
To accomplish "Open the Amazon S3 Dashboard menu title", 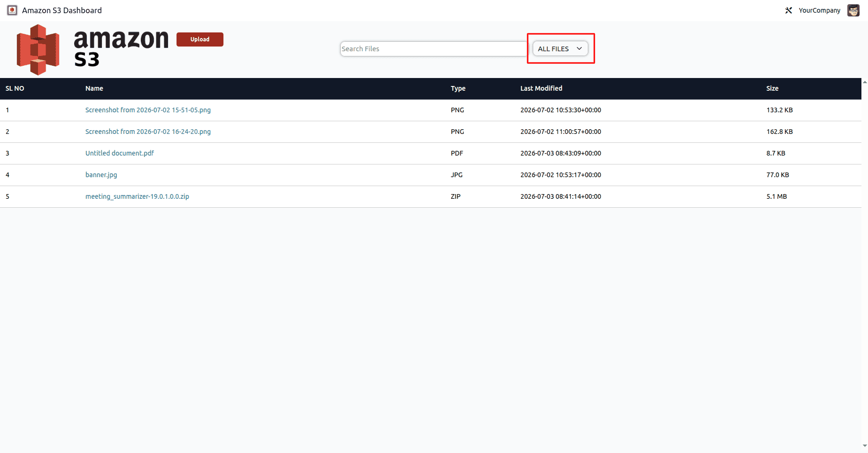I will pos(62,10).
